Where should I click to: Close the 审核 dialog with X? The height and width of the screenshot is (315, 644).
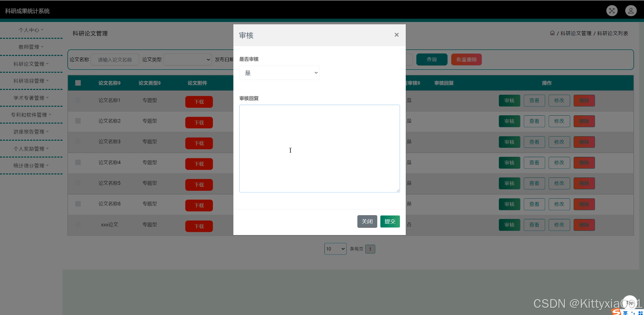click(x=396, y=35)
